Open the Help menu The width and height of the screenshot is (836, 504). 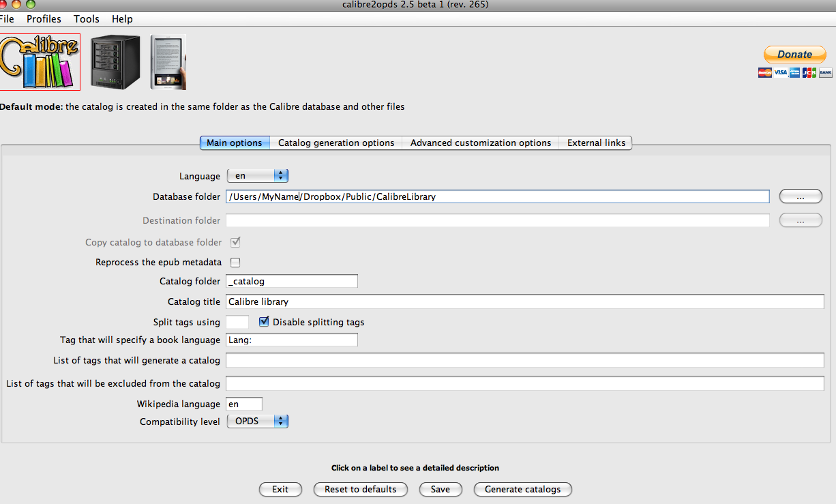[x=122, y=19]
